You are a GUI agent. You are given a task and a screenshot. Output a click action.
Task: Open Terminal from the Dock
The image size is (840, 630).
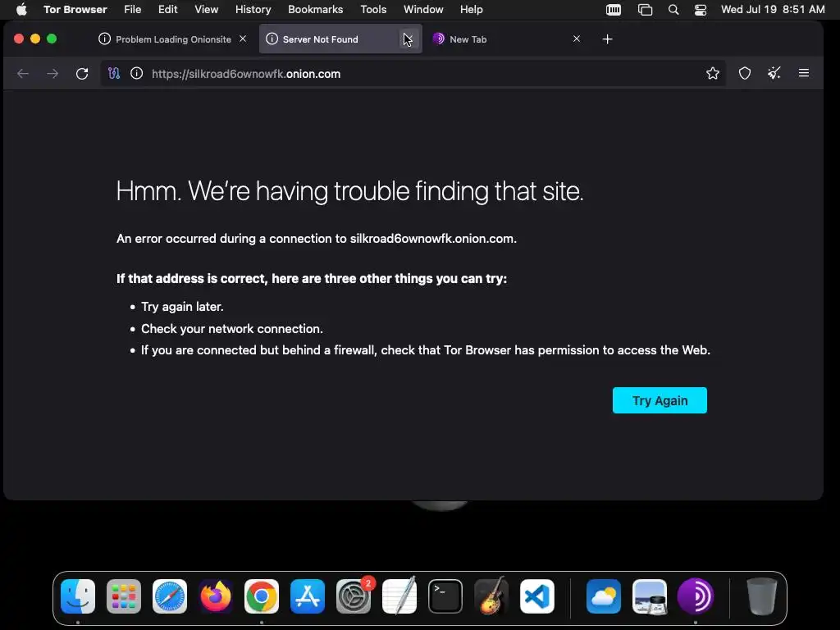click(445, 596)
